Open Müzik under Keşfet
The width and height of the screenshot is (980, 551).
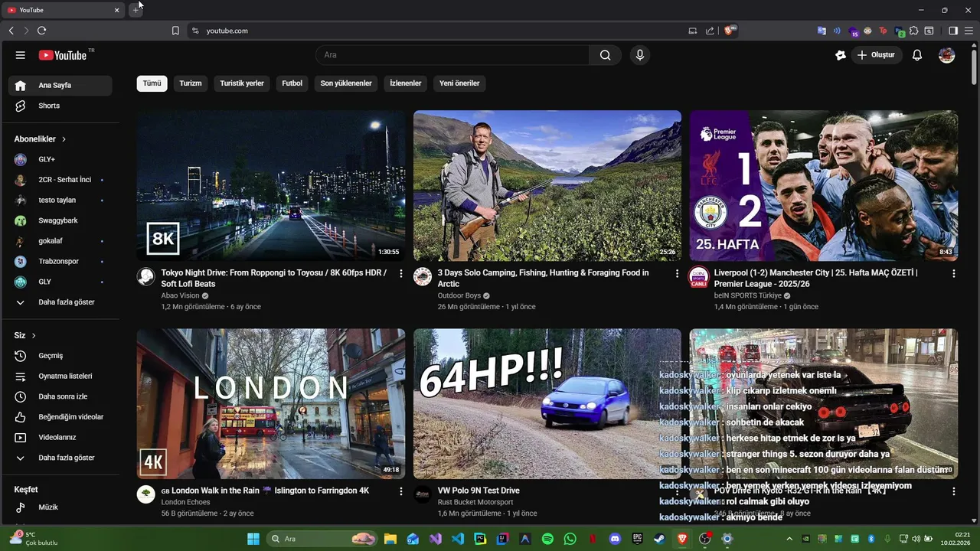pos(60,507)
